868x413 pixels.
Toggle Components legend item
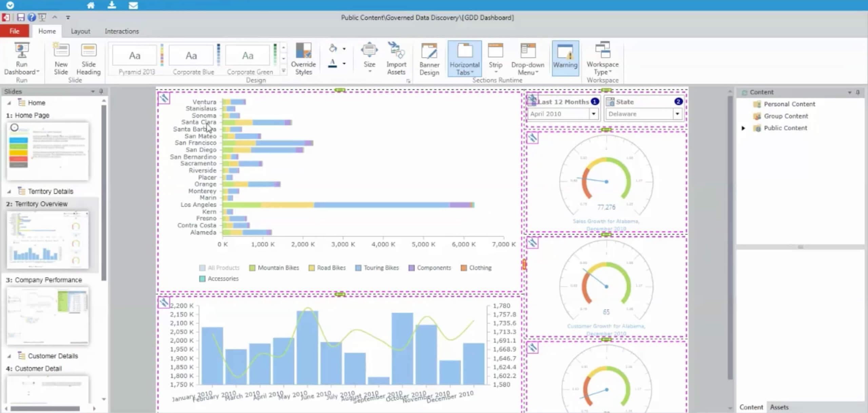[x=430, y=268]
